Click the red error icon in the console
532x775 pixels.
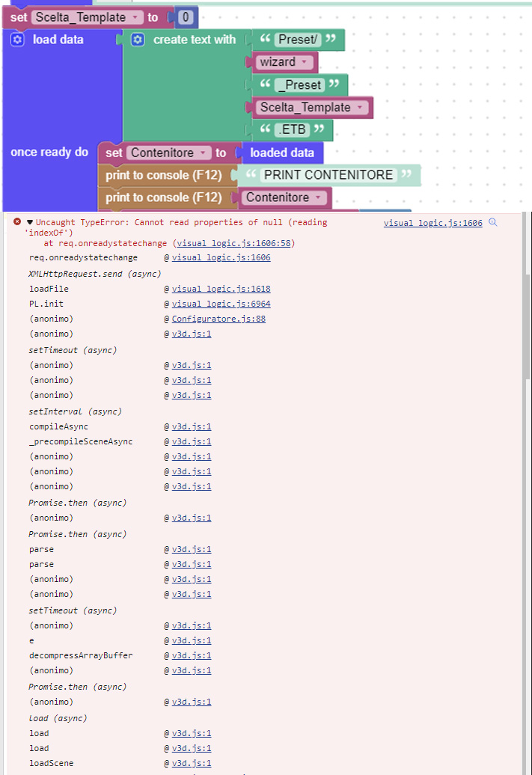pos(17,222)
